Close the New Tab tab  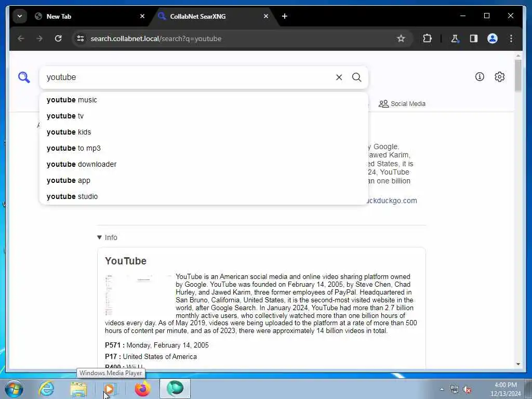(x=142, y=16)
